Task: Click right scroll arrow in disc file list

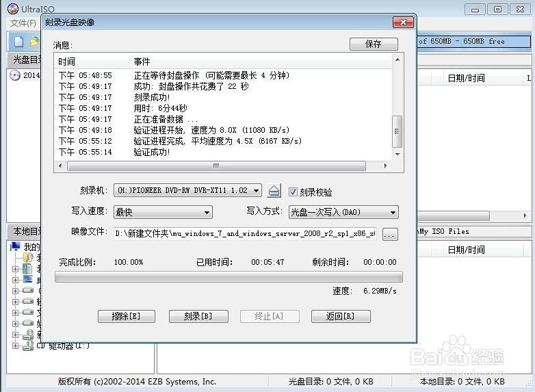Action: [x=525, y=215]
